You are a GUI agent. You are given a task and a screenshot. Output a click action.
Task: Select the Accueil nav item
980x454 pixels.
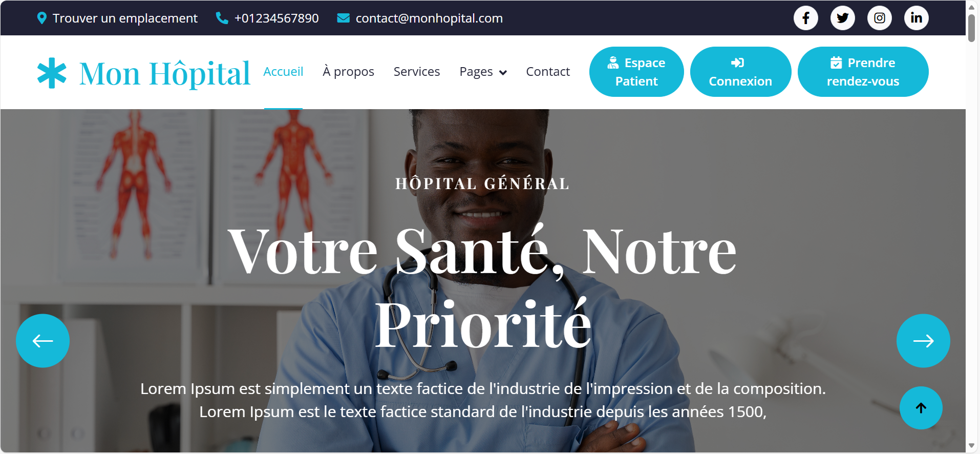(283, 72)
